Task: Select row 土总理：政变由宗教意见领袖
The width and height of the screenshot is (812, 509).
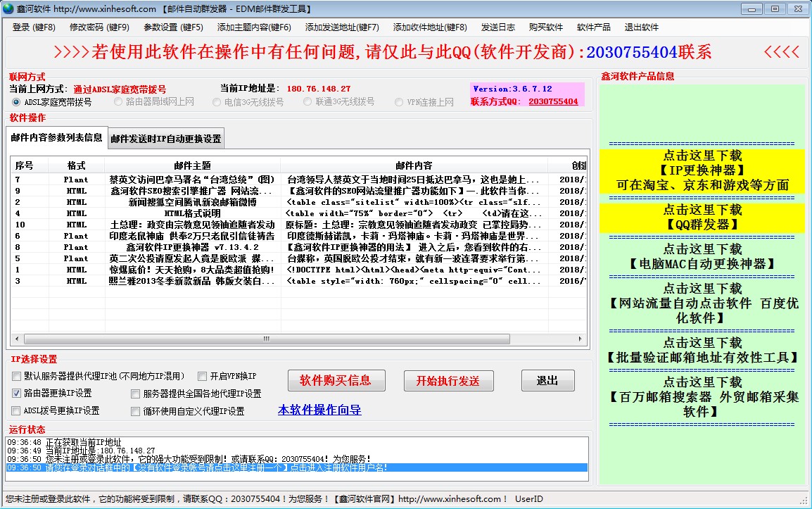Action: click(x=298, y=225)
